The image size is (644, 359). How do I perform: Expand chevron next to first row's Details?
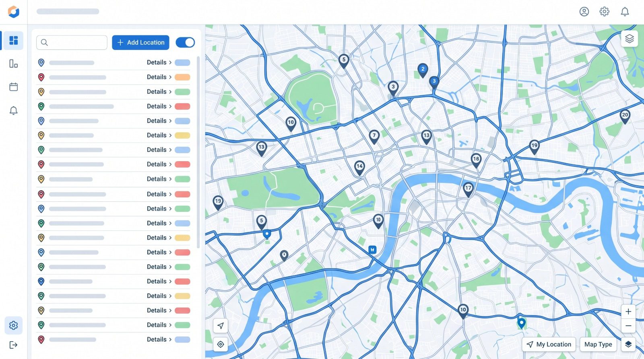click(x=170, y=62)
